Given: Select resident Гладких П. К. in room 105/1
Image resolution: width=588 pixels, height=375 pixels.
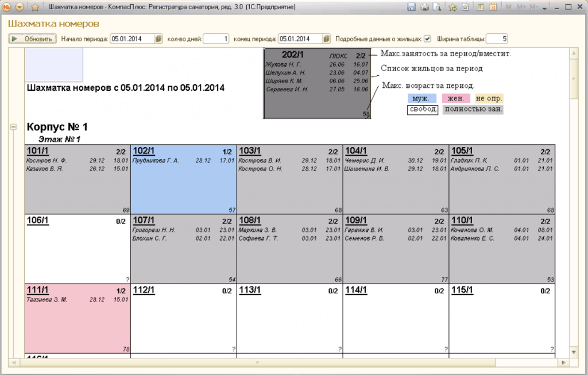Looking at the screenshot, I should coord(469,160).
